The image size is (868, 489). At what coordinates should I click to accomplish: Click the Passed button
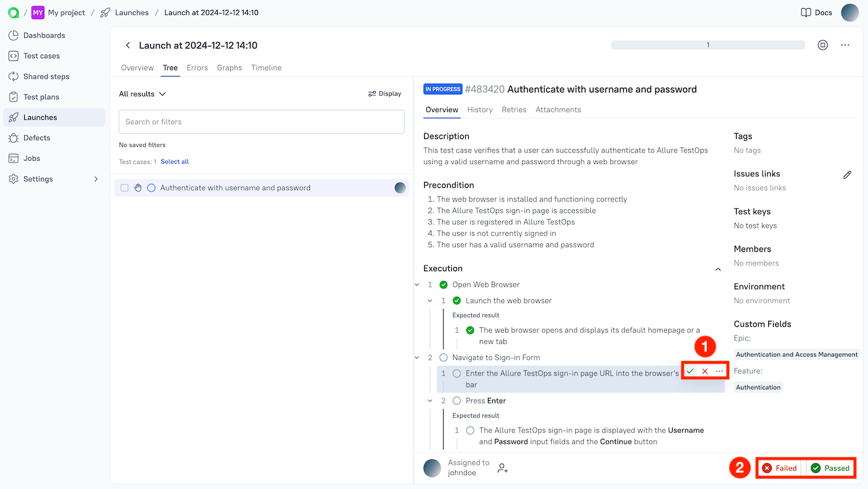[830, 468]
